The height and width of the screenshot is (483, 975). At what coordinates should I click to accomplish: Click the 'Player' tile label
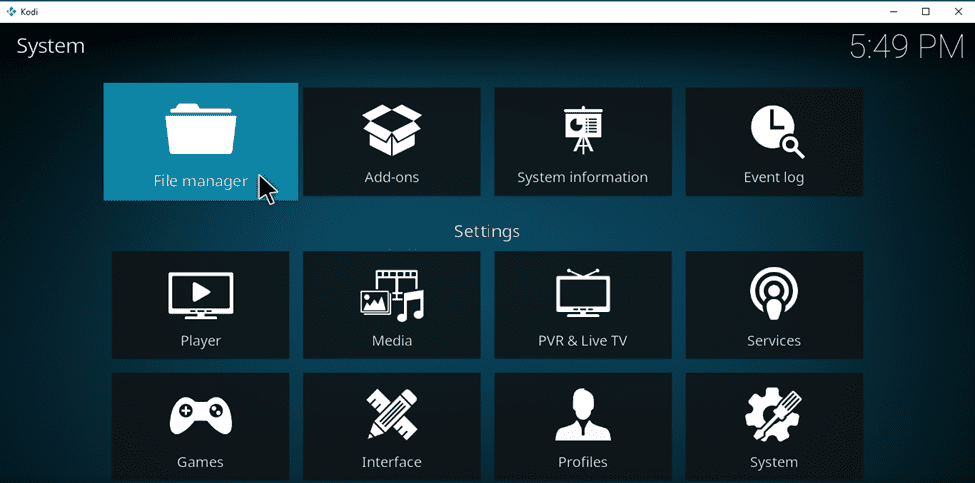pos(201,341)
